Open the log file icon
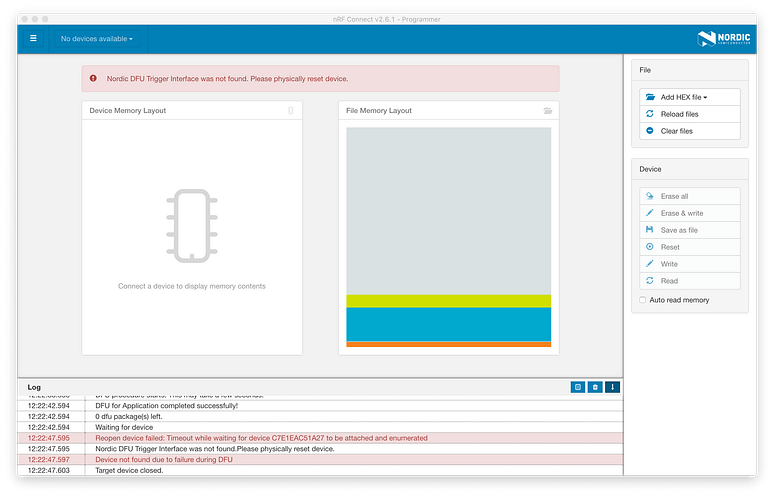Image resolution: width=774 pixels, height=497 pixels. 578,386
